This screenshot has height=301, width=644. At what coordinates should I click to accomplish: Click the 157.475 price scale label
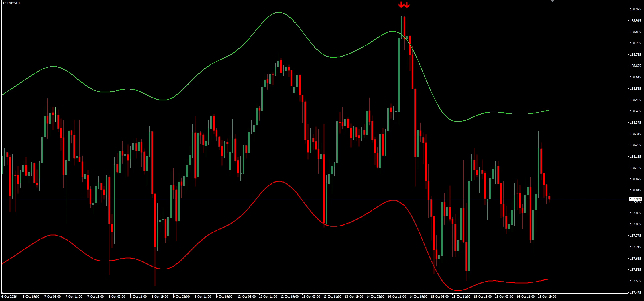(635, 293)
